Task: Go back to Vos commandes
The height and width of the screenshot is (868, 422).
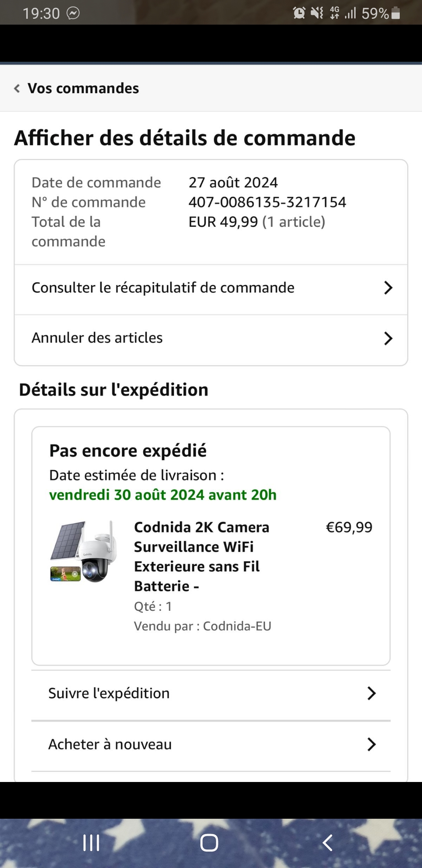Action: tap(83, 88)
